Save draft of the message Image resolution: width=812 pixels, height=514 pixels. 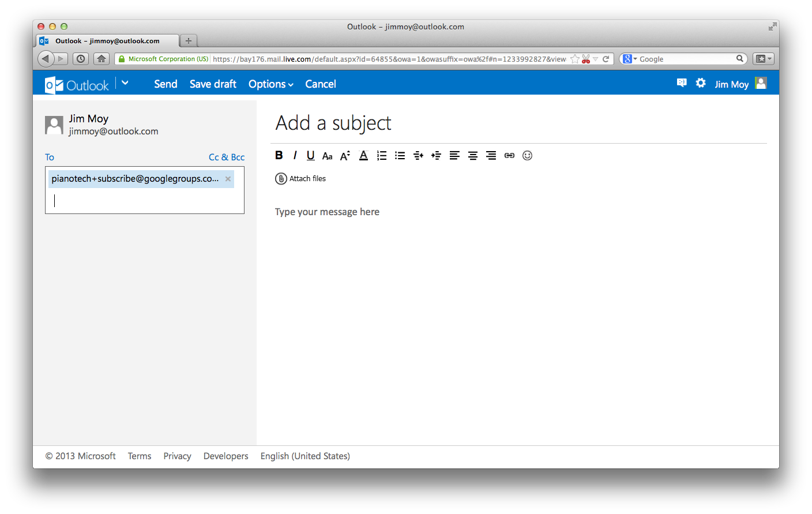(213, 84)
